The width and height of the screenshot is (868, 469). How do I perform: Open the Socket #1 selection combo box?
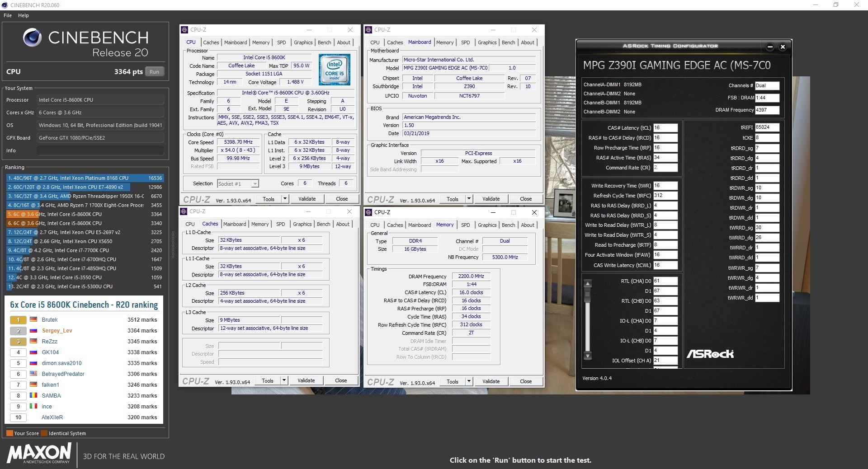(238, 183)
